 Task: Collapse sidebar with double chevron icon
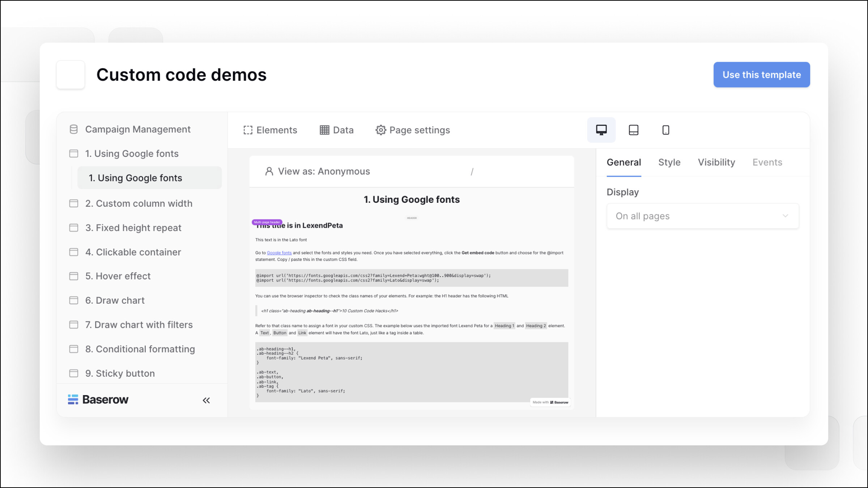[x=206, y=400]
